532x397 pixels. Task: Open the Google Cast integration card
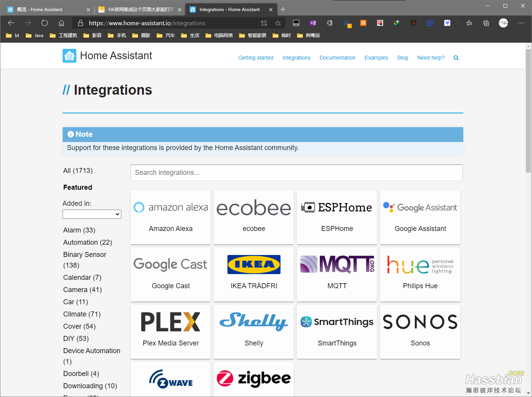pyautogui.click(x=171, y=274)
